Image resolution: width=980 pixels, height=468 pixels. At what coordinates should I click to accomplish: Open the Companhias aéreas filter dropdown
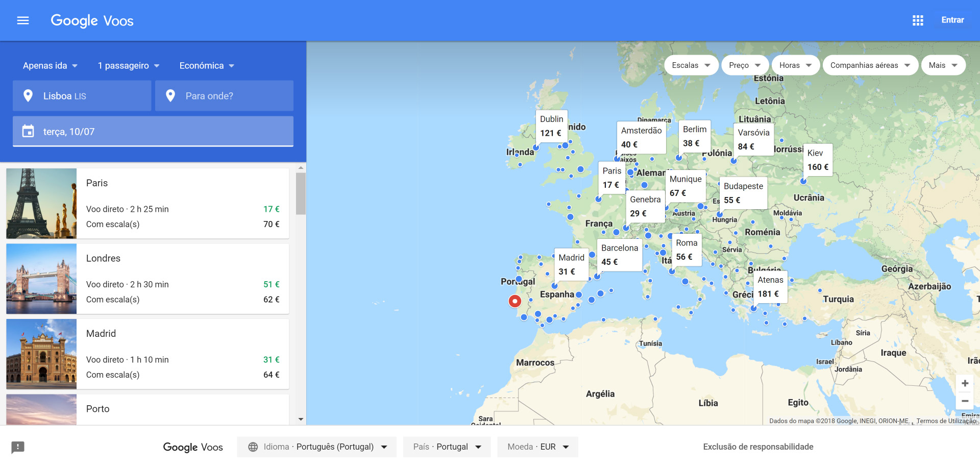pyautogui.click(x=870, y=65)
